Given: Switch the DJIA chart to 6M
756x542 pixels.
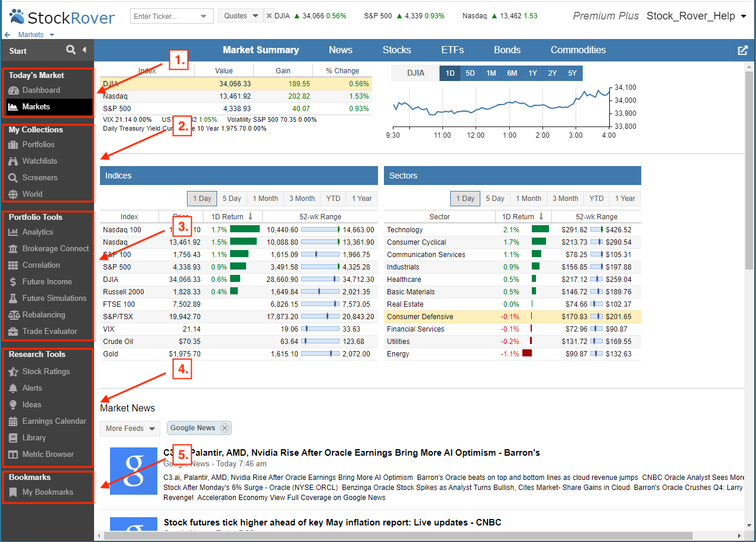Looking at the screenshot, I should (x=512, y=73).
